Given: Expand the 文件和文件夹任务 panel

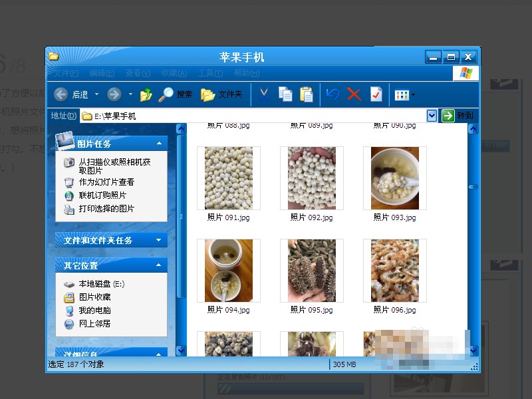Looking at the screenshot, I should [x=159, y=240].
